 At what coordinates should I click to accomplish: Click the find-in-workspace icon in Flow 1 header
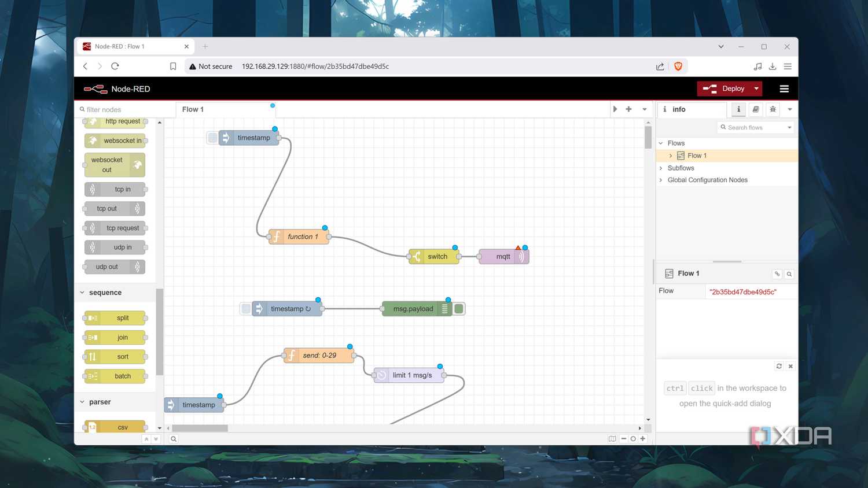[789, 274]
